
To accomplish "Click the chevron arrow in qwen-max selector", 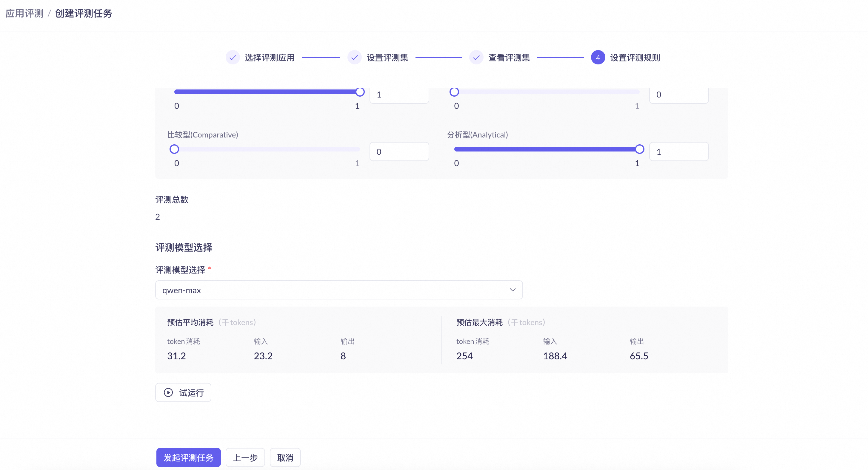I will coord(513,290).
